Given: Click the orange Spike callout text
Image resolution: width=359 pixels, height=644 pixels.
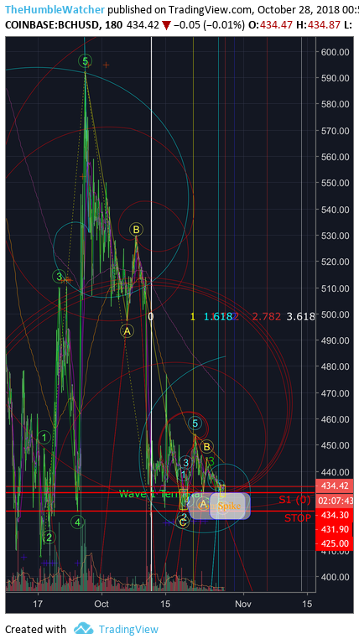Looking at the screenshot, I should (229, 506).
